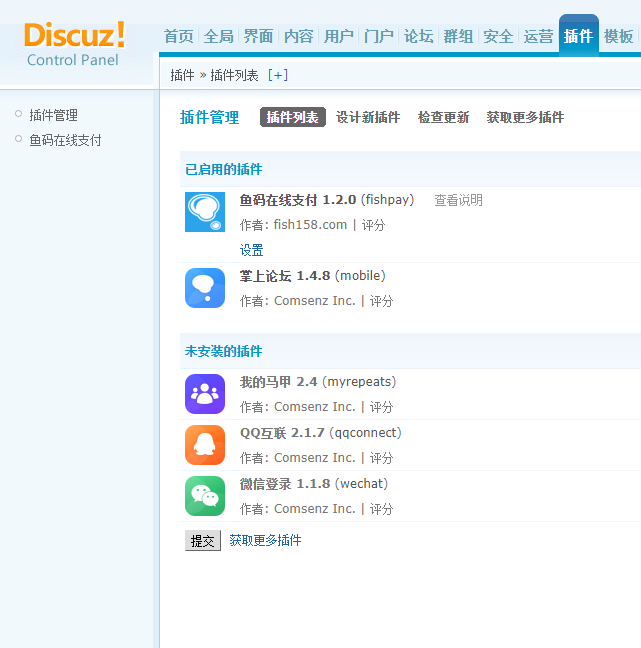This screenshot has height=648, width=641.
Task: Click the 微信登录 1.1.8 plugin title
Action: pos(285,484)
